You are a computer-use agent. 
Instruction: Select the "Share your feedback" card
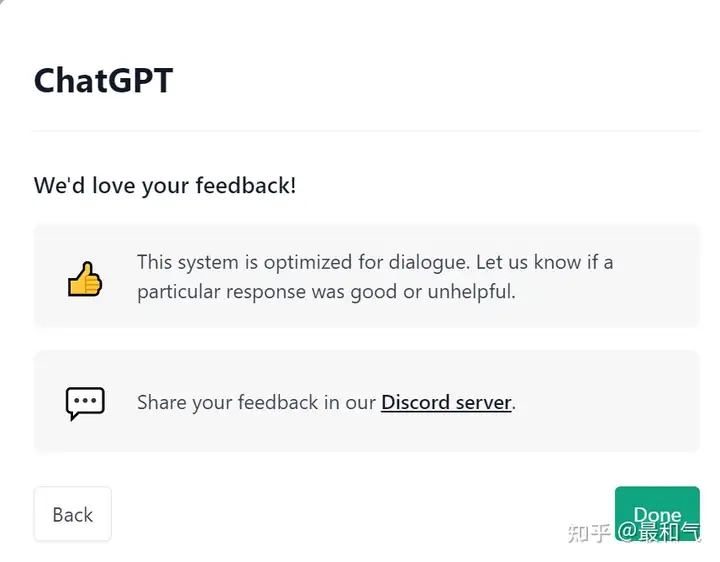[366, 401]
